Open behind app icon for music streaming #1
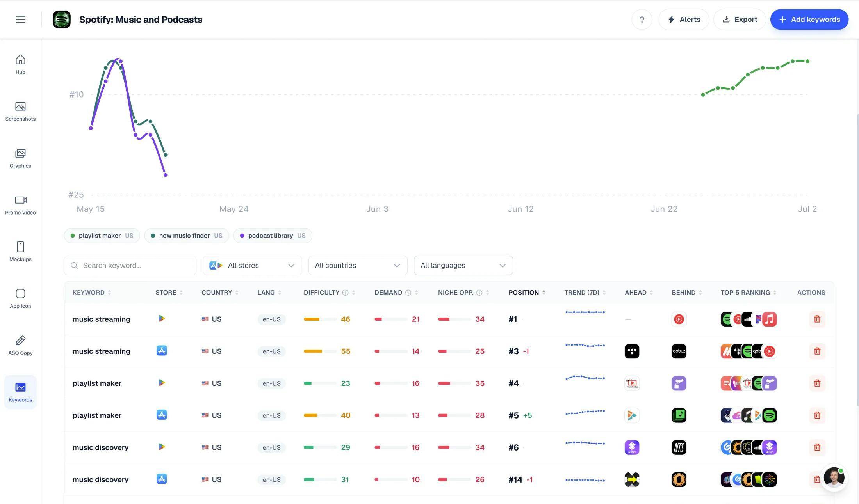Image resolution: width=859 pixels, height=504 pixels. pos(679,319)
